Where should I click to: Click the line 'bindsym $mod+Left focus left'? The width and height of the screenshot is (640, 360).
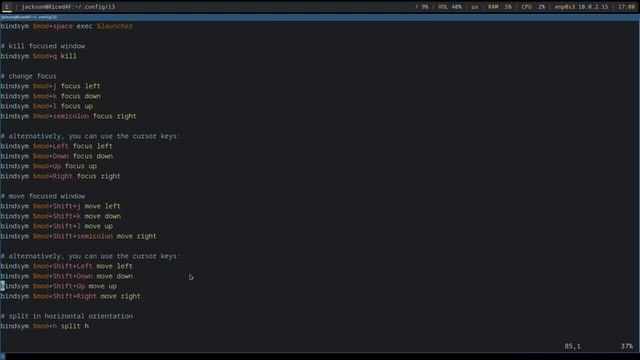coord(56,146)
